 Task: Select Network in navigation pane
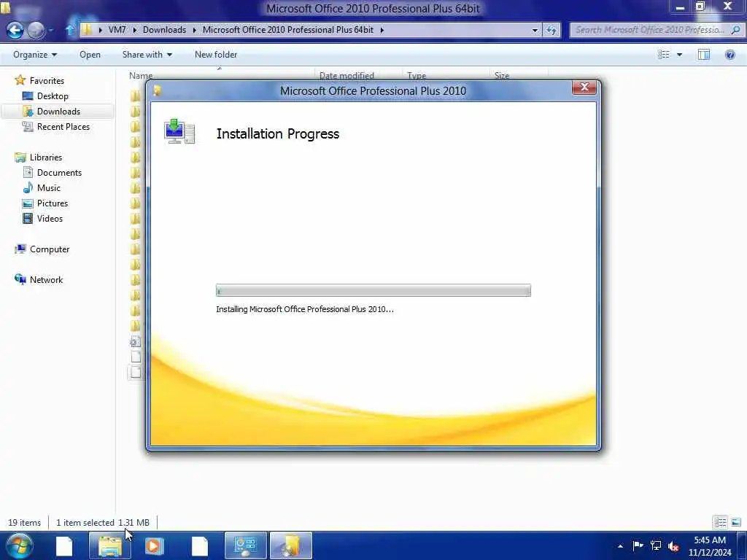(x=46, y=279)
